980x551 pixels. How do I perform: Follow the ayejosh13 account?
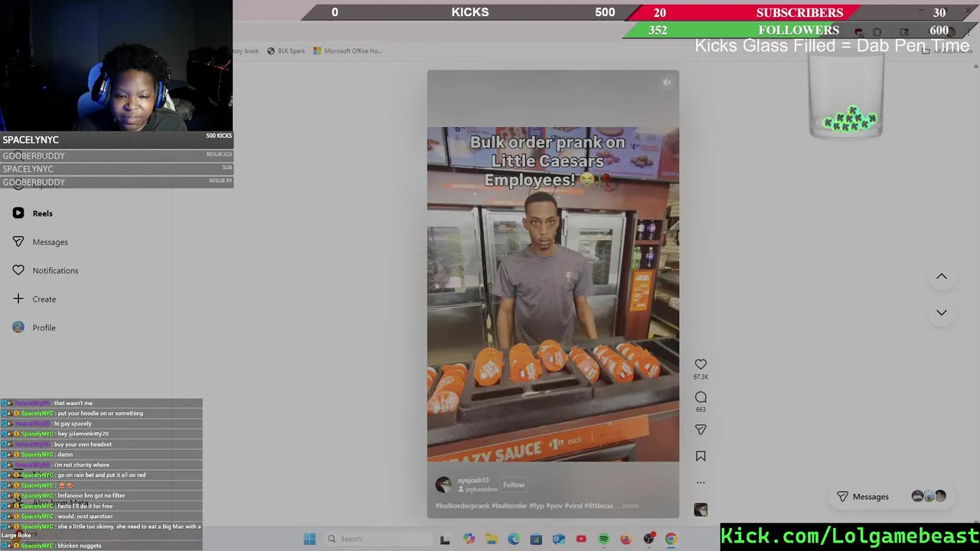click(514, 484)
